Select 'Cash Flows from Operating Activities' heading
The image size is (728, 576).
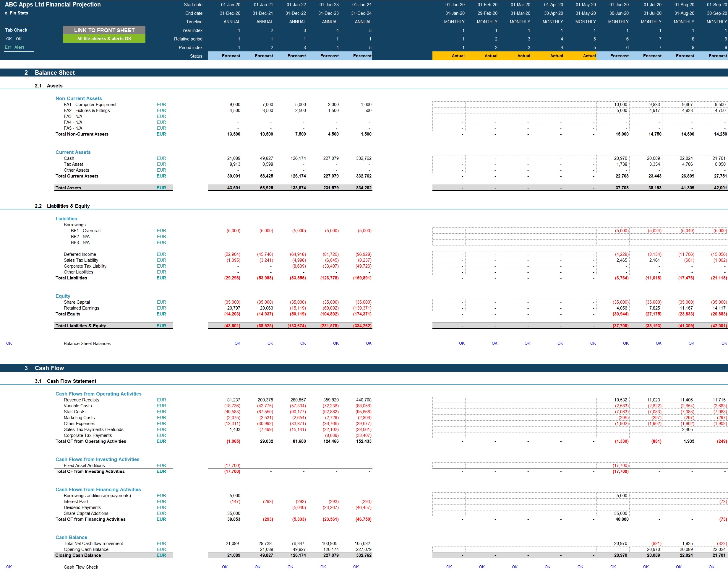pyautogui.click(x=98, y=394)
